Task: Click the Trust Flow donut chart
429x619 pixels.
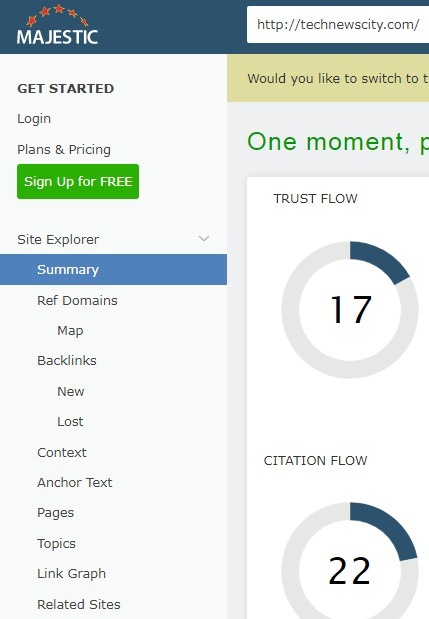Action: 350,310
